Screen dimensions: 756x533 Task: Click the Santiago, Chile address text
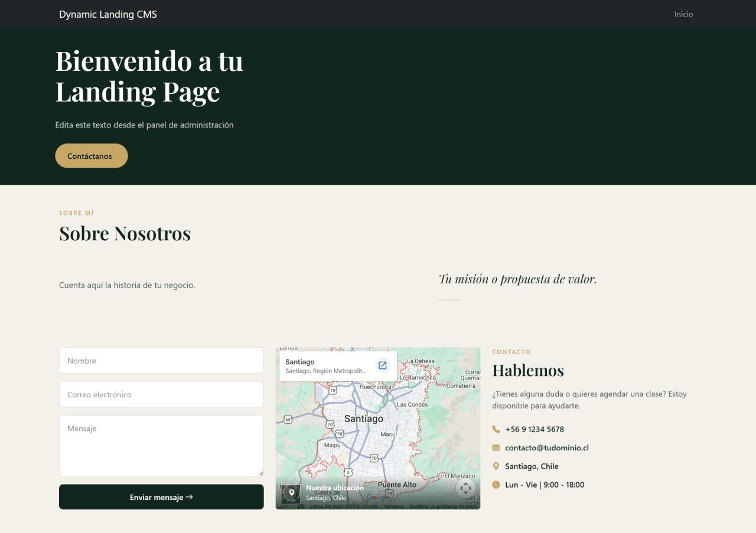532,466
